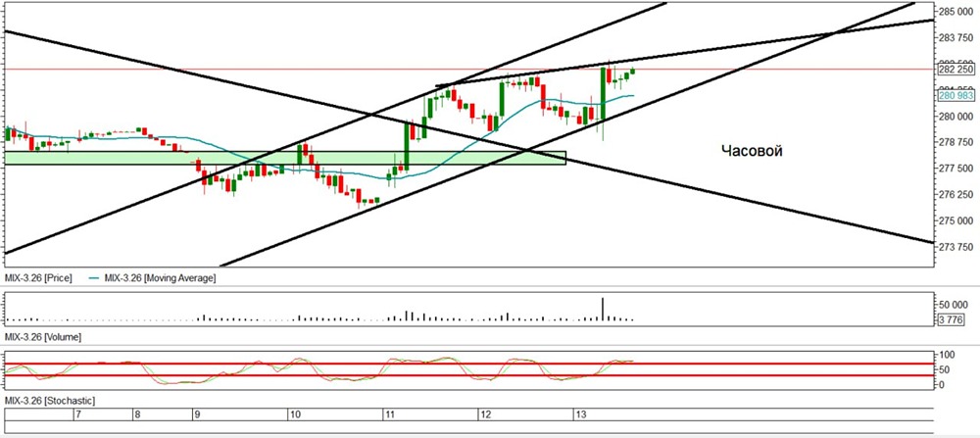Select the green support zone rectangle

click(x=285, y=158)
